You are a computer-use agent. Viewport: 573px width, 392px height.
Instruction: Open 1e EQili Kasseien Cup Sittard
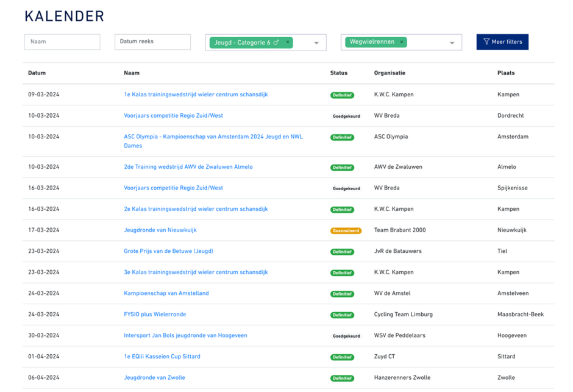[162, 357]
